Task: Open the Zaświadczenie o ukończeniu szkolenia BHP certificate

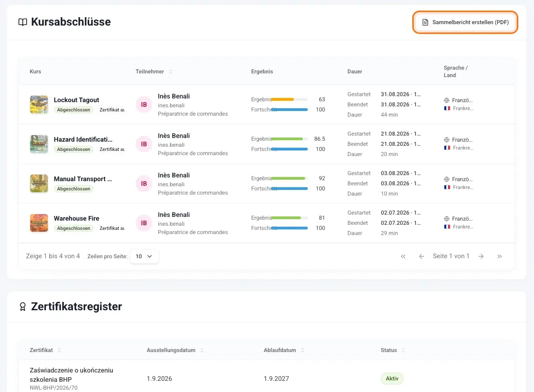Action: pyautogui.click(x=71, y=375)
